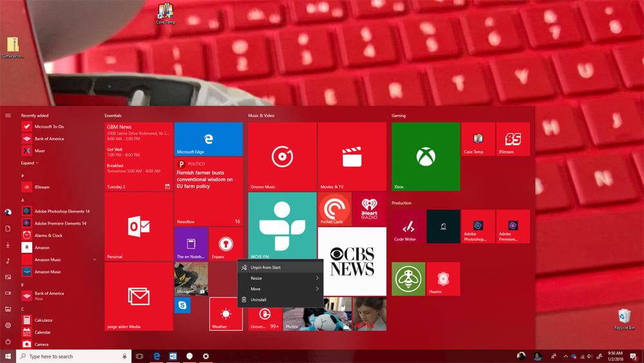Expand the Recently added list

coord(30,162)
